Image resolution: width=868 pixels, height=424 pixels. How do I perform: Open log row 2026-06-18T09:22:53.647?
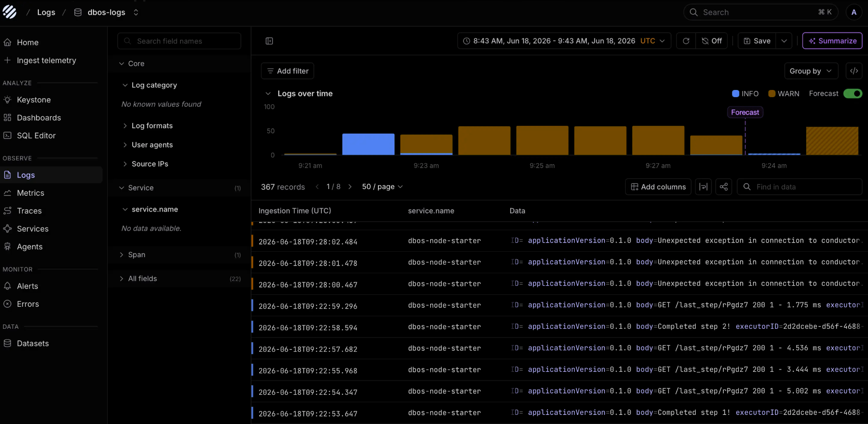(x=560, y=413)
